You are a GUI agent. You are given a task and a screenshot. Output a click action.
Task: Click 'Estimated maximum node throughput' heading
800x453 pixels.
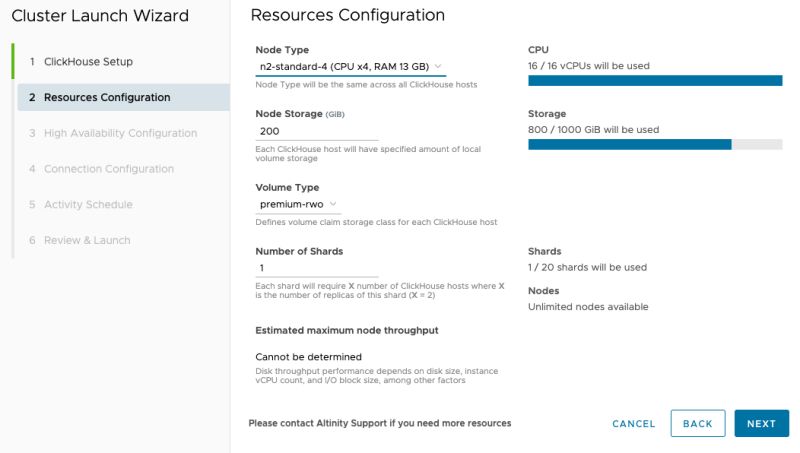click(x=346, y=331)
